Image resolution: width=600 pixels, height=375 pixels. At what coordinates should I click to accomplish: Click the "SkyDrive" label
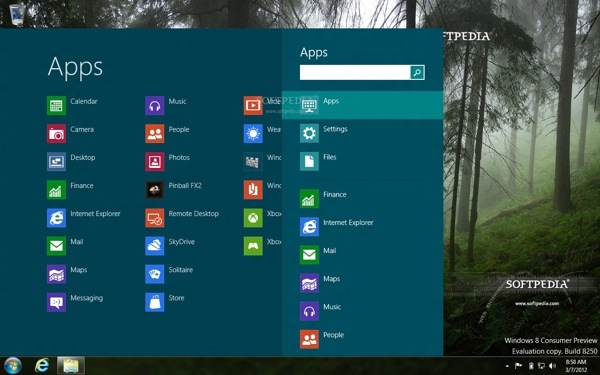(x=182, y=242)
